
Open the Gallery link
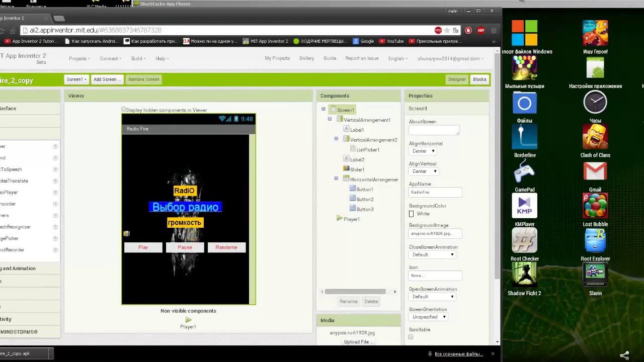tap(306, 58)
